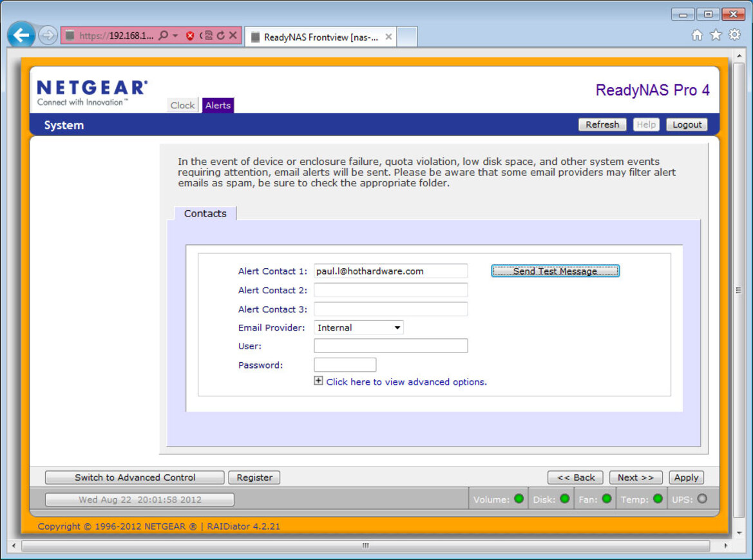Click the vertical scrollbar up arrow
The width and height of the screenshot is (753, 560).
coord(739,56)
